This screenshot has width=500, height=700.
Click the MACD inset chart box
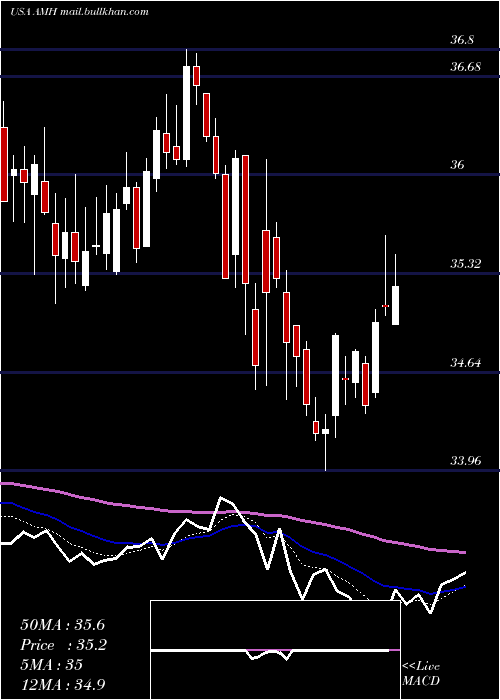tap(275, 650)
